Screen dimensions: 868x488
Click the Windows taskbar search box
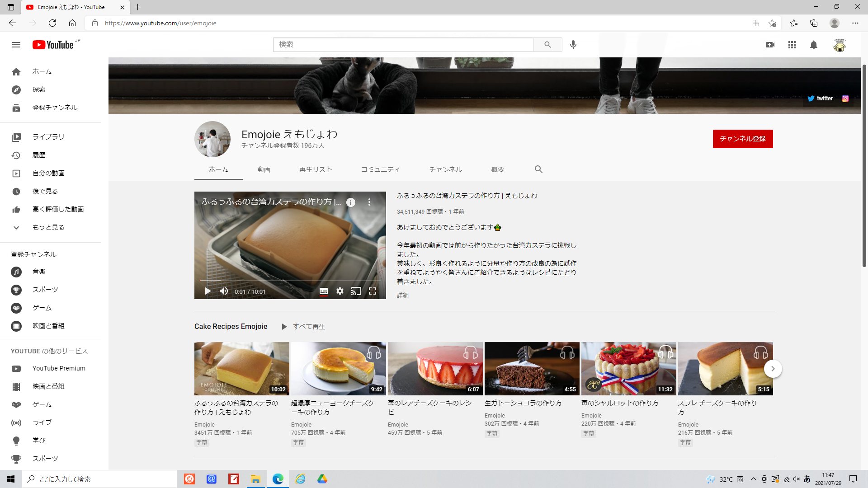(99, 479)
